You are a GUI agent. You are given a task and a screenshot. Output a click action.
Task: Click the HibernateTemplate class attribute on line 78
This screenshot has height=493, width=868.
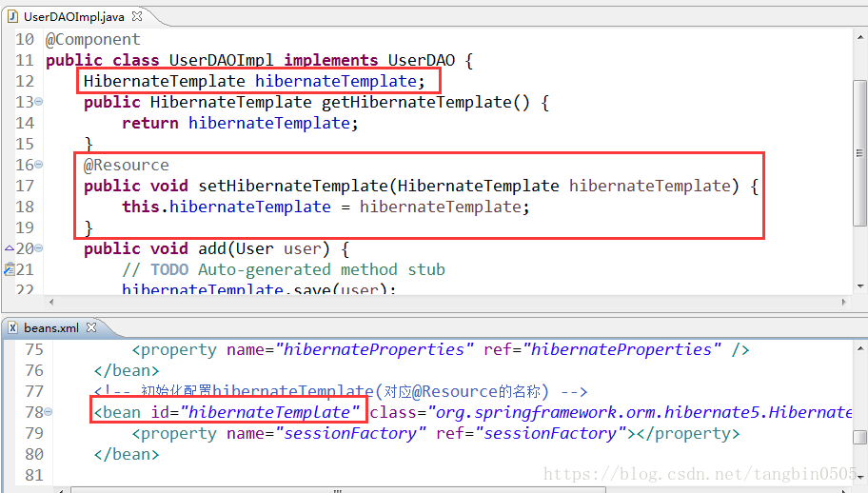611,412
